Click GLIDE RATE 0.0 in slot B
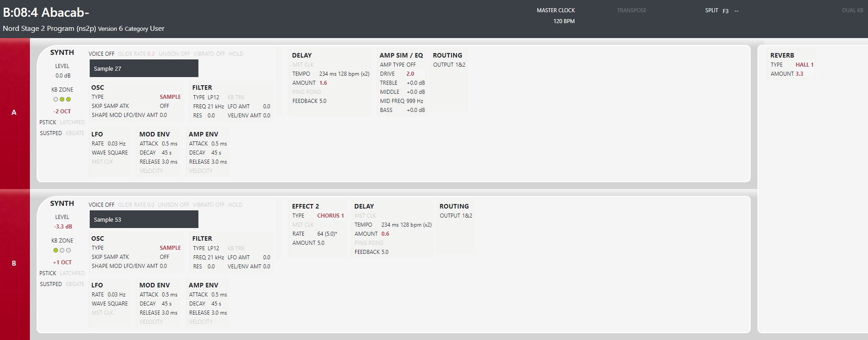 (x=136, y=205)
